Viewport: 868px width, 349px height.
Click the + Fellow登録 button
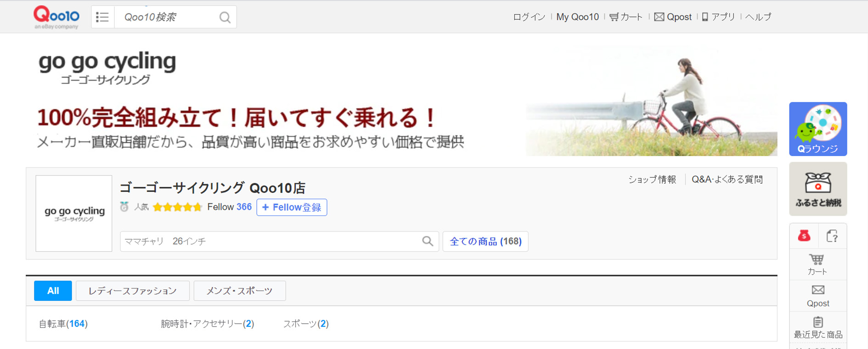(x=292, y=207)
